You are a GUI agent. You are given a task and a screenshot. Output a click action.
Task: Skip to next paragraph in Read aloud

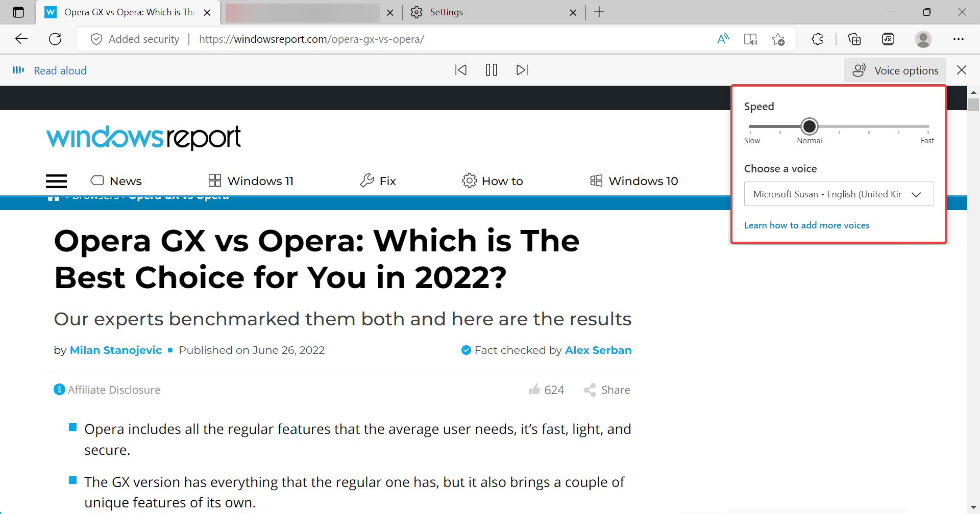click(522, 70)
